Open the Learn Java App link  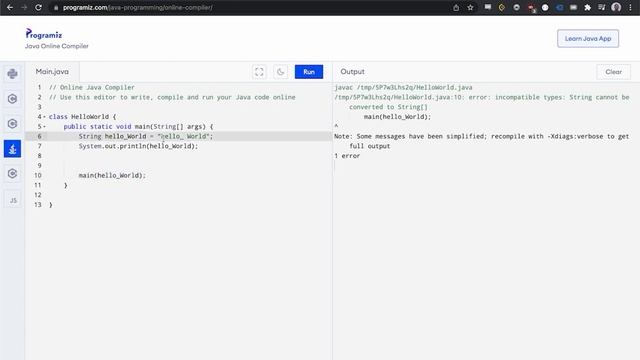click(x=588, y=38)
